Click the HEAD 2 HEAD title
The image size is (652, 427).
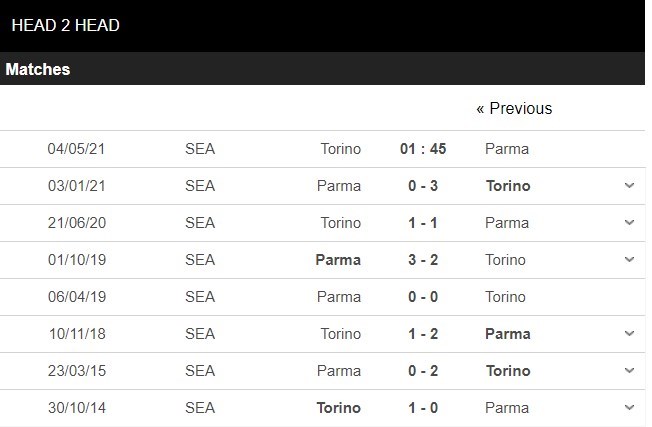(65, 25)
